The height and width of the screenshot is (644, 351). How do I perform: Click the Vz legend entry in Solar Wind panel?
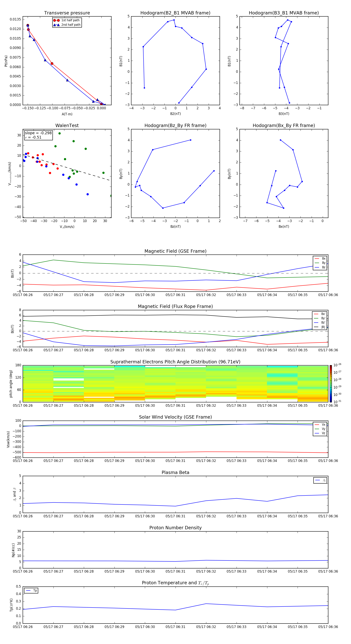point(320,433)
